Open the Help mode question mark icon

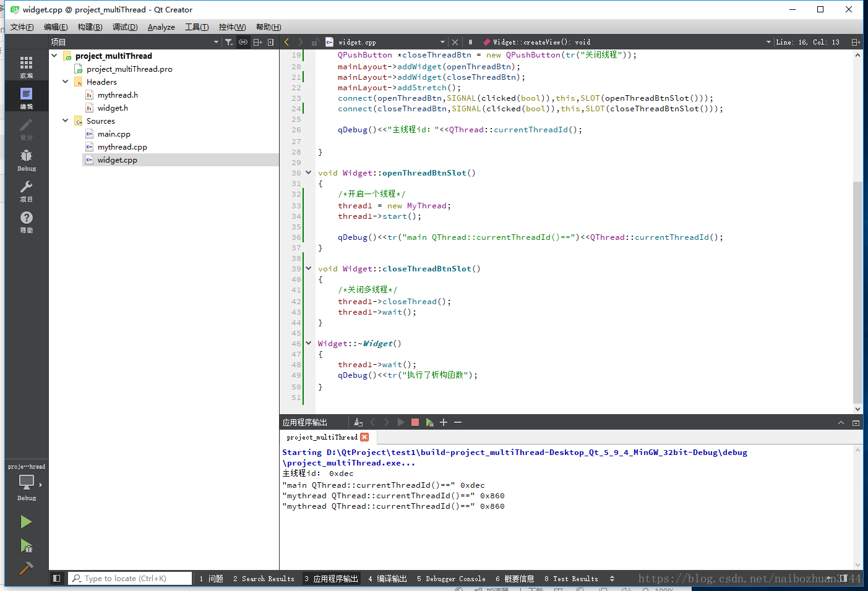[26, 221]
